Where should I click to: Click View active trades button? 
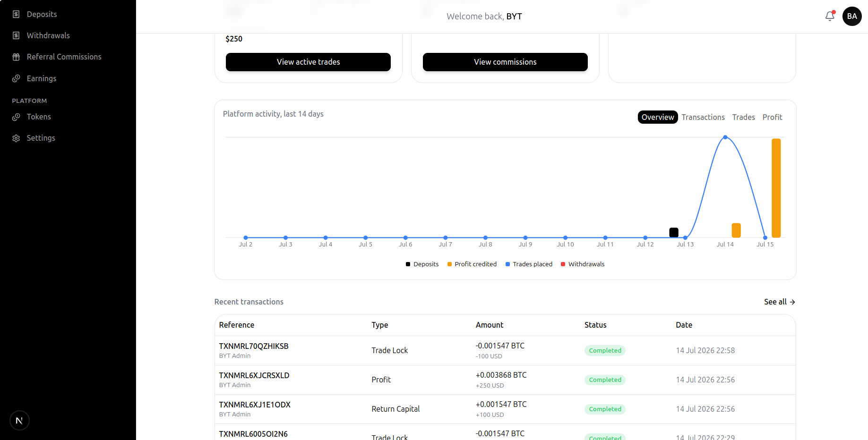tap(308, 62)
